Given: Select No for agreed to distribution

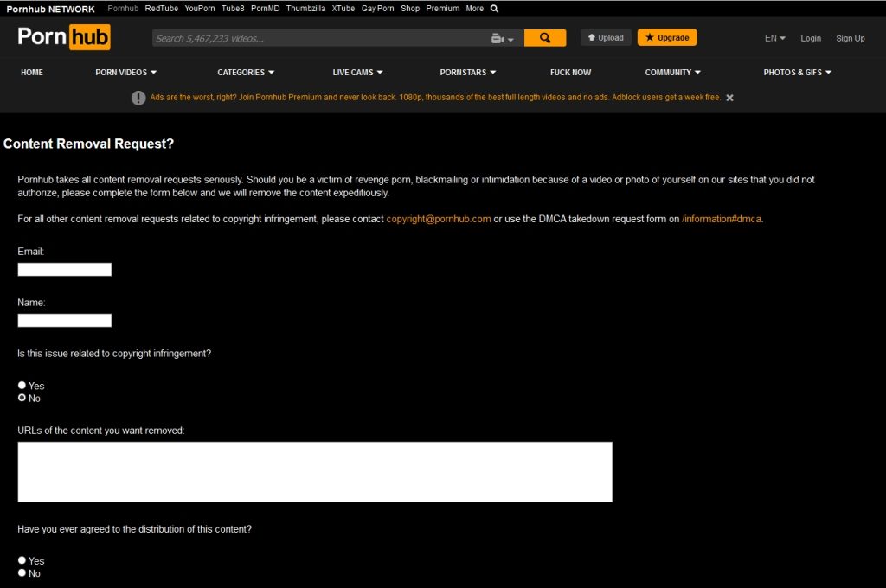Looking at the screenshot, I should 22,573.
